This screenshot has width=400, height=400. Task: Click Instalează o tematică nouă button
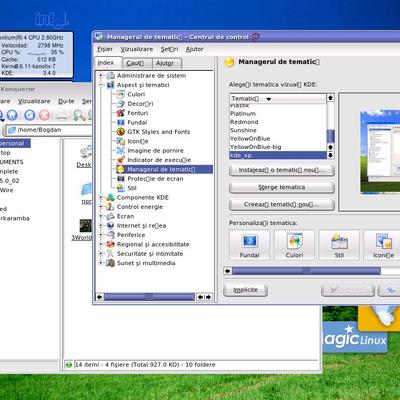[x=282, y=170]
